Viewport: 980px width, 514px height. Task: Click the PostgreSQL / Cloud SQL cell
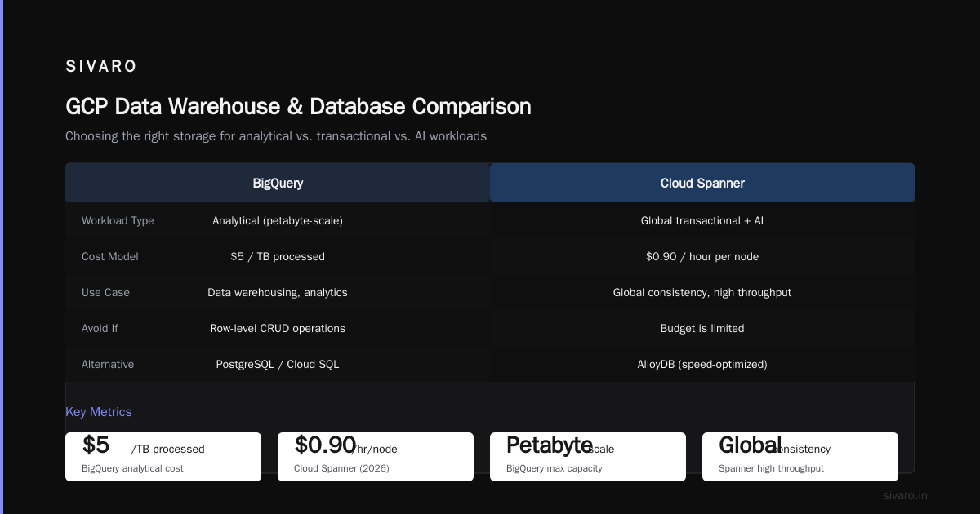(x=278, y=365)
